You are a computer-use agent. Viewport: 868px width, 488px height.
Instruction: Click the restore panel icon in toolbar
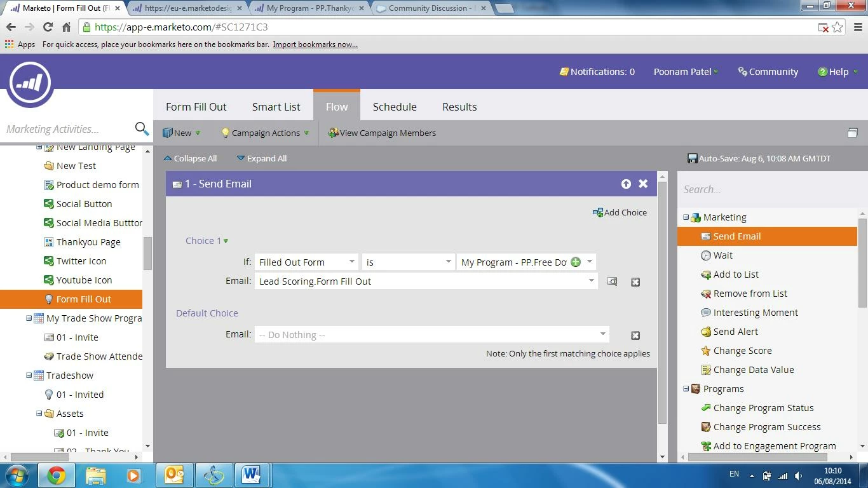click(x=853, y=133)
